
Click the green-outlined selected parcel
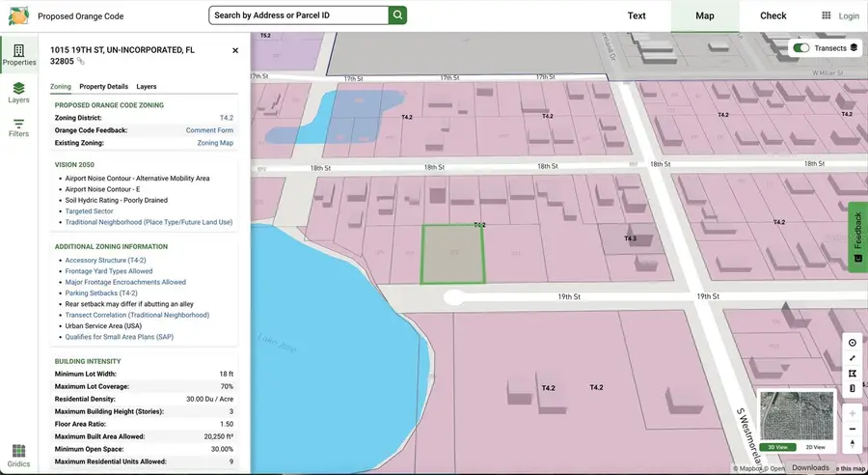click(x=453, y=255)
